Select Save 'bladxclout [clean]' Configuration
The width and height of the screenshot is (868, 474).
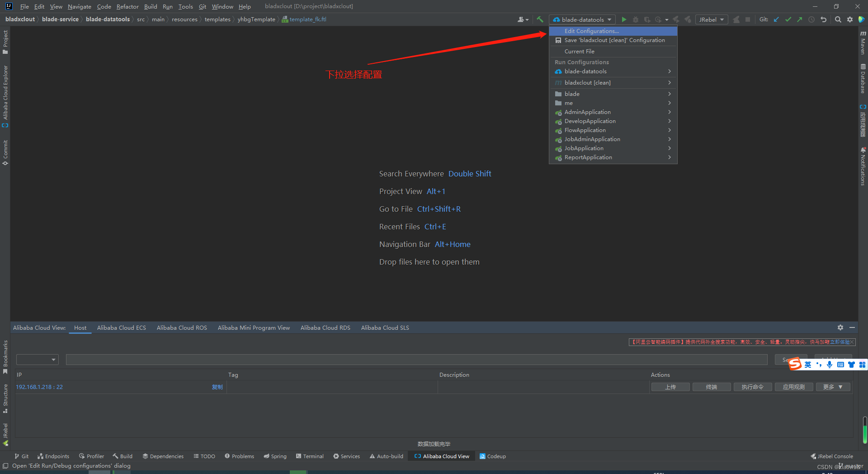pos(613,40)
